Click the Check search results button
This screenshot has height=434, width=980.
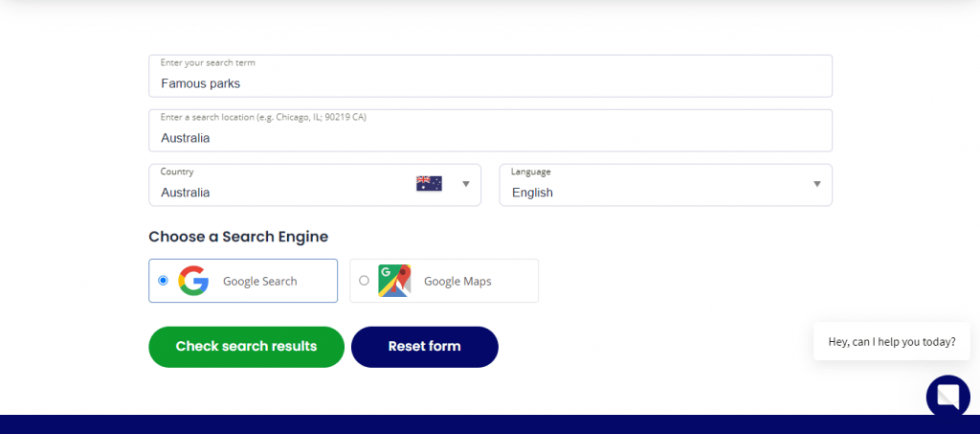click(246, 347)
